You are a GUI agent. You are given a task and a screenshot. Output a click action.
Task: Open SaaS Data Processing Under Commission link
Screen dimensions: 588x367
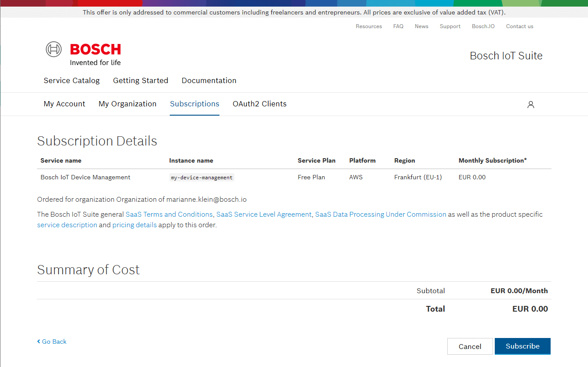(x=381, y=214)
